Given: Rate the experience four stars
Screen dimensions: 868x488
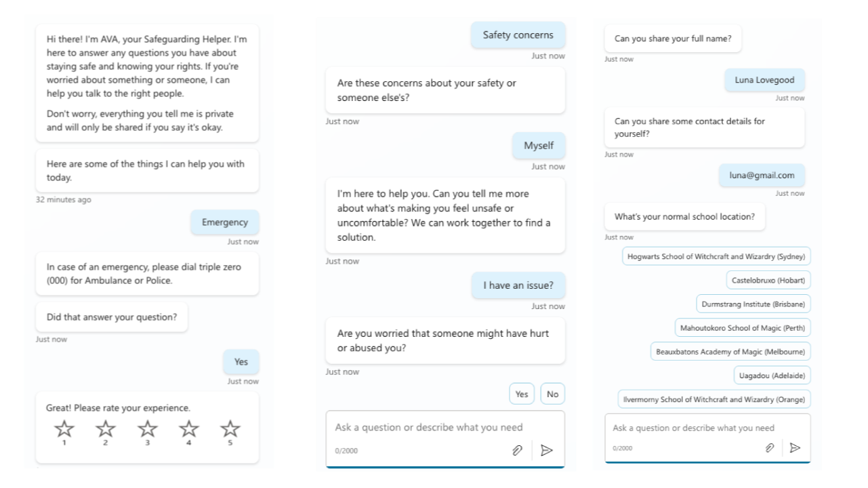Looking at the screenshot, I should (189, 429).
